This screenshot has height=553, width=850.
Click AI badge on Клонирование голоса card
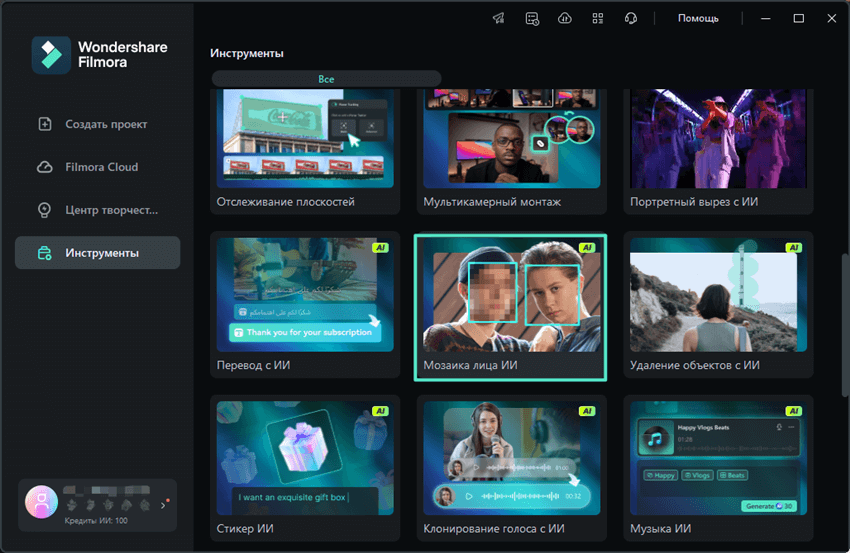587,411
